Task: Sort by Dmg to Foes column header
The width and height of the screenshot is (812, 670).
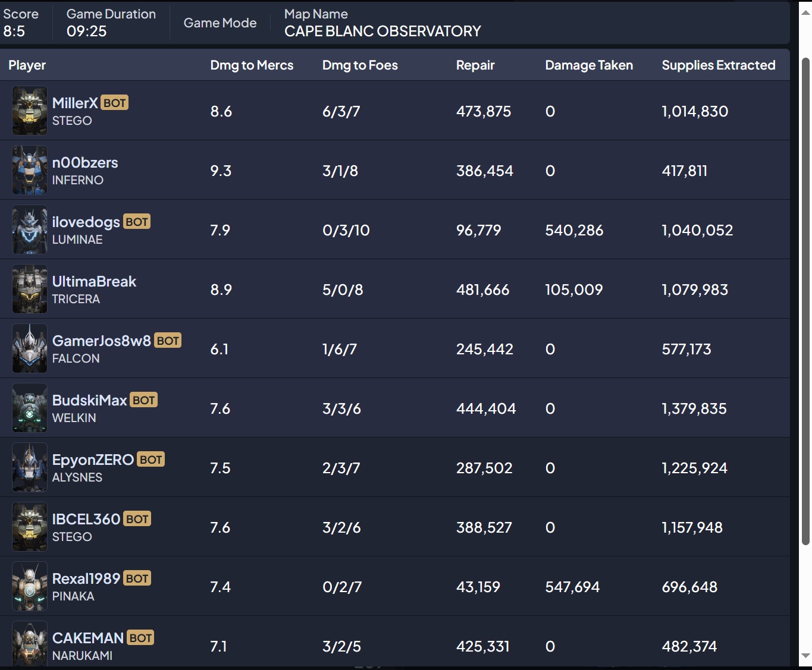Action: coord(360,65)
